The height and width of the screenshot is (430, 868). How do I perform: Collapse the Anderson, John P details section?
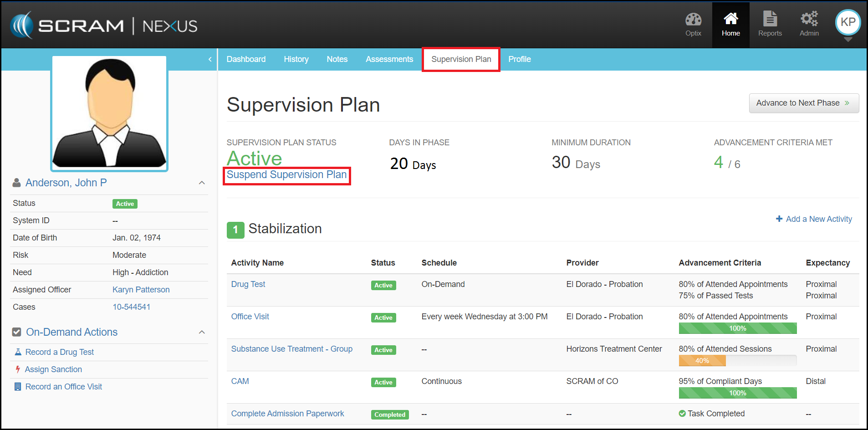coord(202,183)
